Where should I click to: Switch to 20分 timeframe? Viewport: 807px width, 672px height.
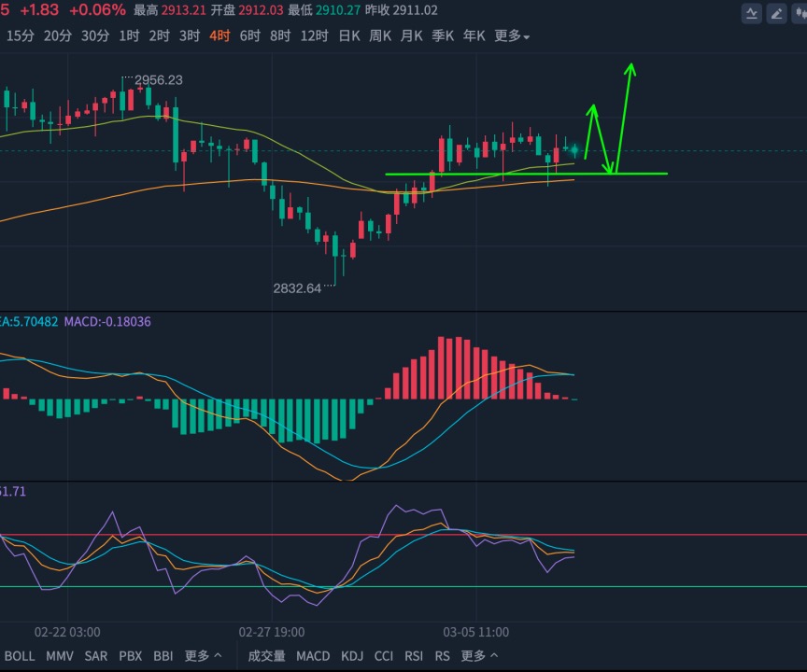[x=58, y=35]
